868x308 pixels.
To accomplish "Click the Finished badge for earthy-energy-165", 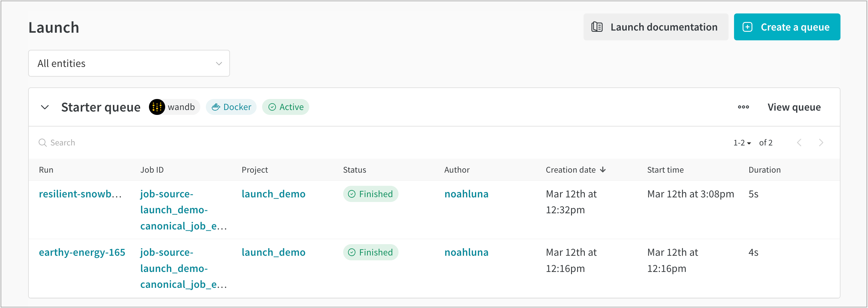I will [371, 252].
